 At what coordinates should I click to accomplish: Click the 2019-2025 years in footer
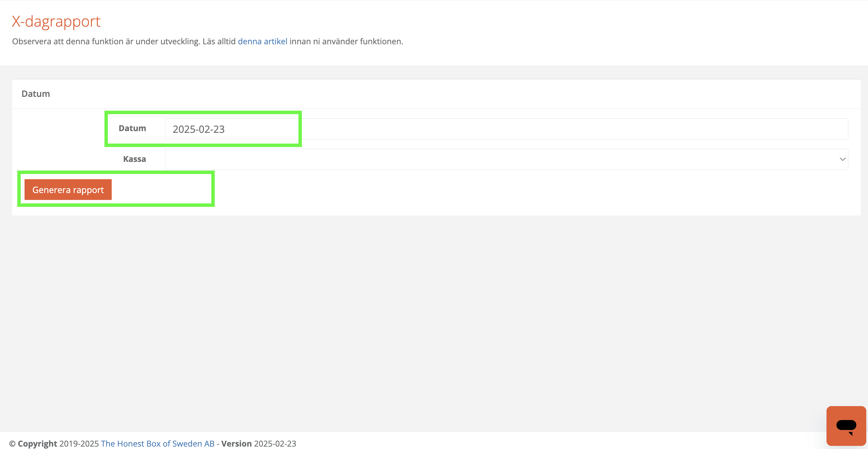79,443
